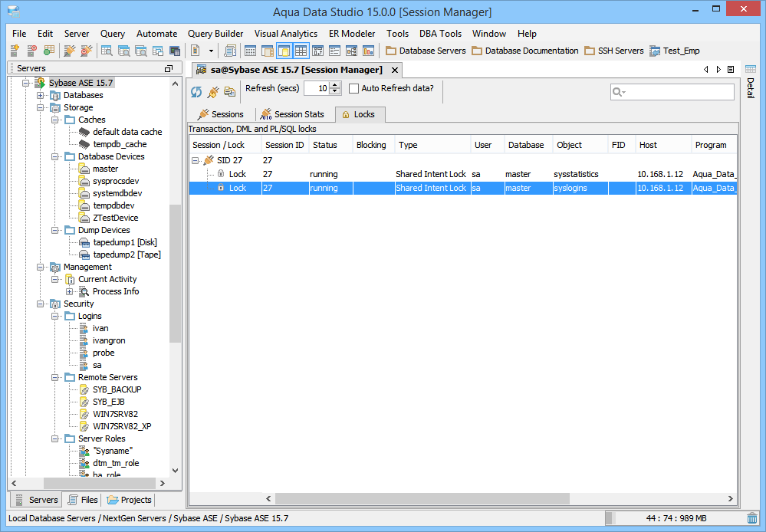Image resolution: width=766 pixels, height=532 pixels.
Task: Collapse the Dump Devices folder
Action: (x=54, y=230)
